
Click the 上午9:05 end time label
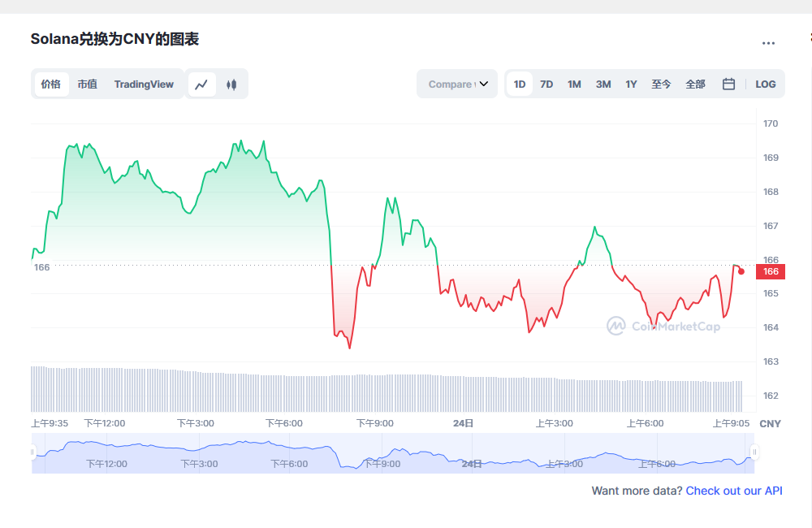pos(731,423)
